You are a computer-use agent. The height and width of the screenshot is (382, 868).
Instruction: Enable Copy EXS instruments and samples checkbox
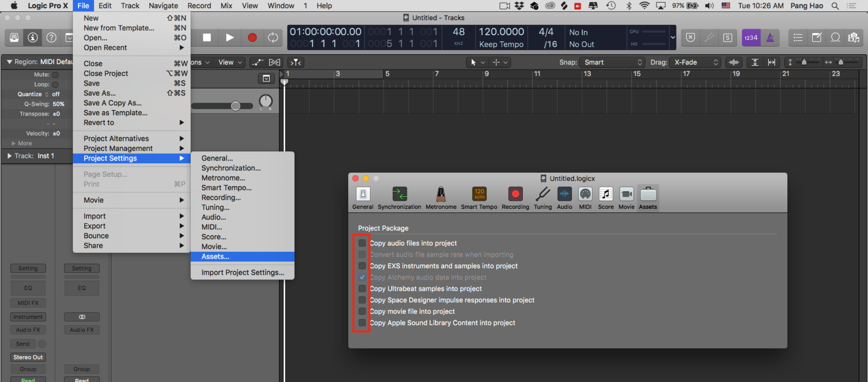[x=362, y=266]
